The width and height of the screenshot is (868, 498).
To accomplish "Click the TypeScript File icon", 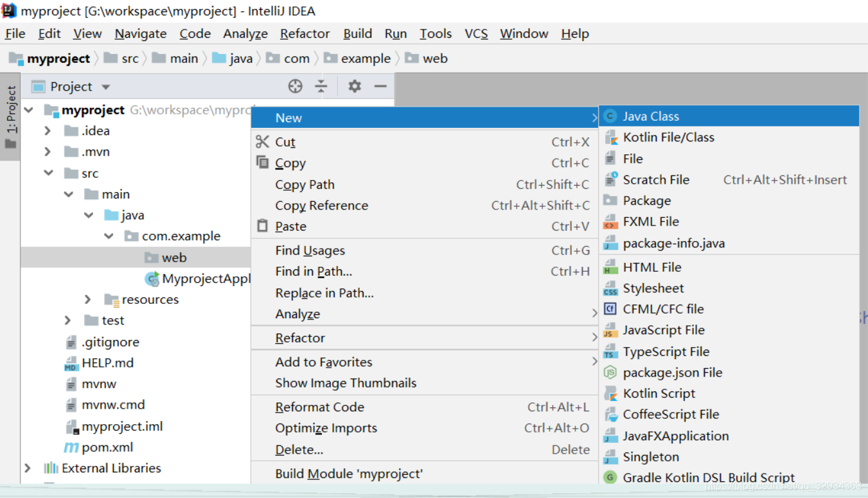I will pos(610,351).
